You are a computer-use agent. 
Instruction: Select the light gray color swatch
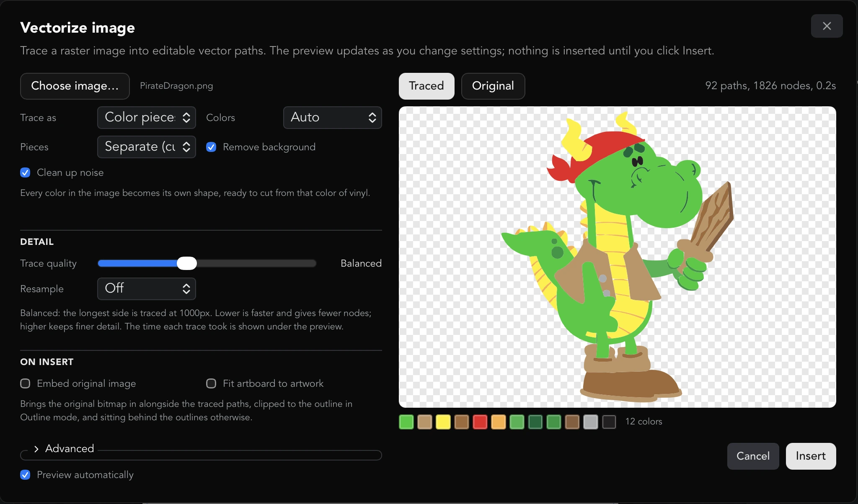pyautogui.click(x=591, y=422)
